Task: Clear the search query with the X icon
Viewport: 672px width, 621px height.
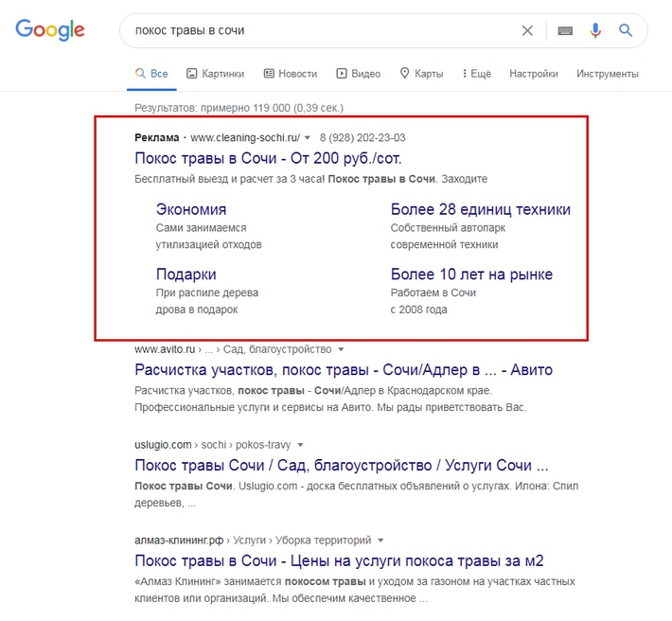Action: coord(527,30)
